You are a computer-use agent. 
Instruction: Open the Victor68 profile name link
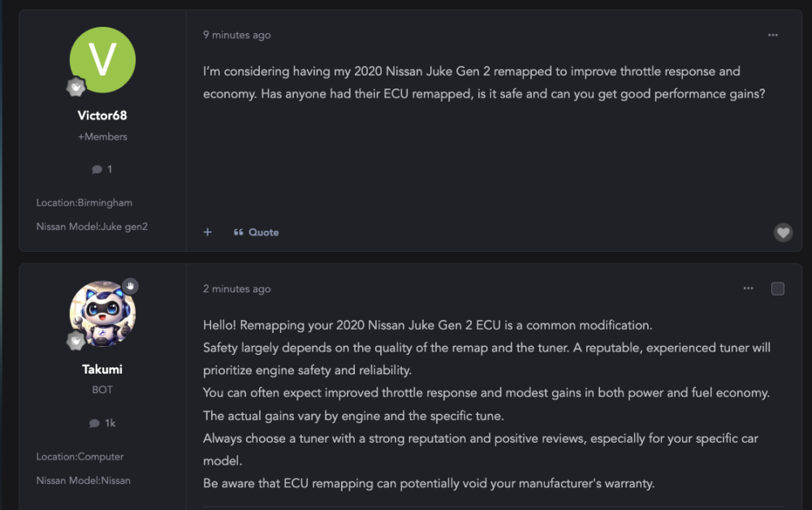click(102, 115)
